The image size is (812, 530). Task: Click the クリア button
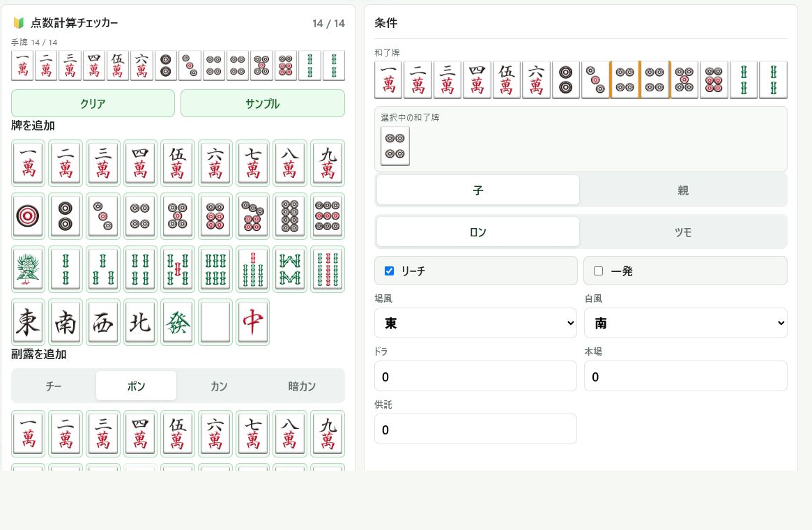tap(93, 103)
